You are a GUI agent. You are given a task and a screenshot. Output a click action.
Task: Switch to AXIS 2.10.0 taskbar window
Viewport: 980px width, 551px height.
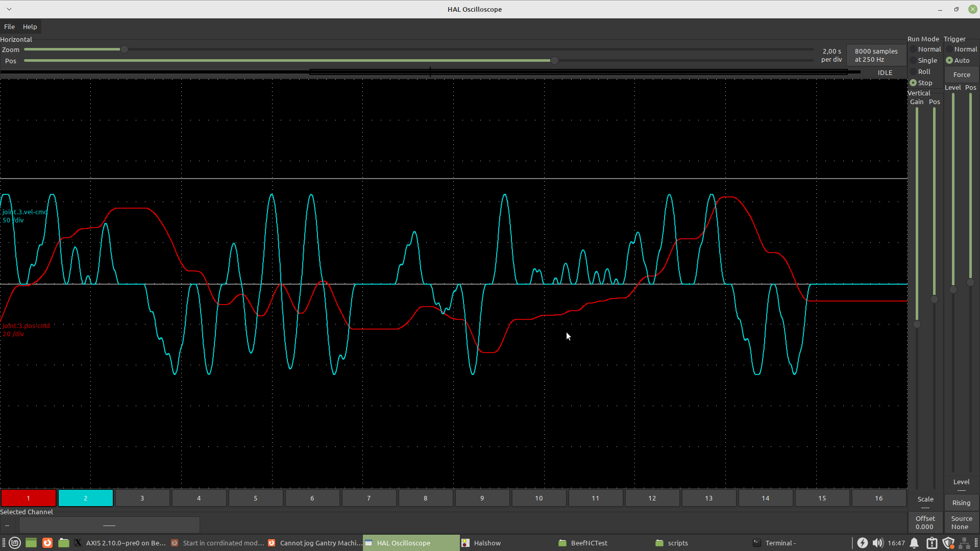(120, 543)
